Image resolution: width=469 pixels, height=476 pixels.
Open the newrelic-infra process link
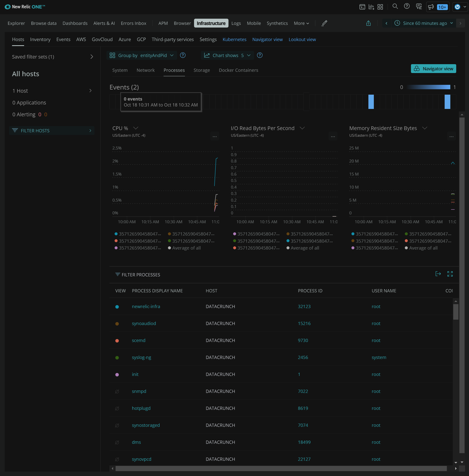(x=146, y=306)
